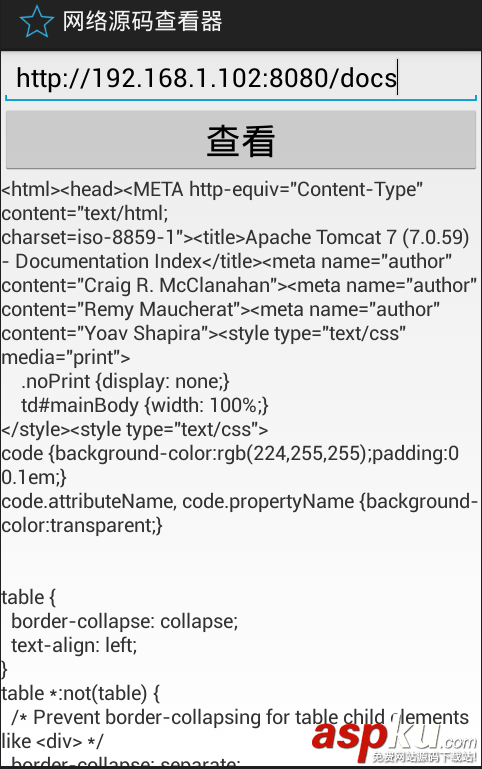Tap the code background-color rgb line

pos(230,454)
